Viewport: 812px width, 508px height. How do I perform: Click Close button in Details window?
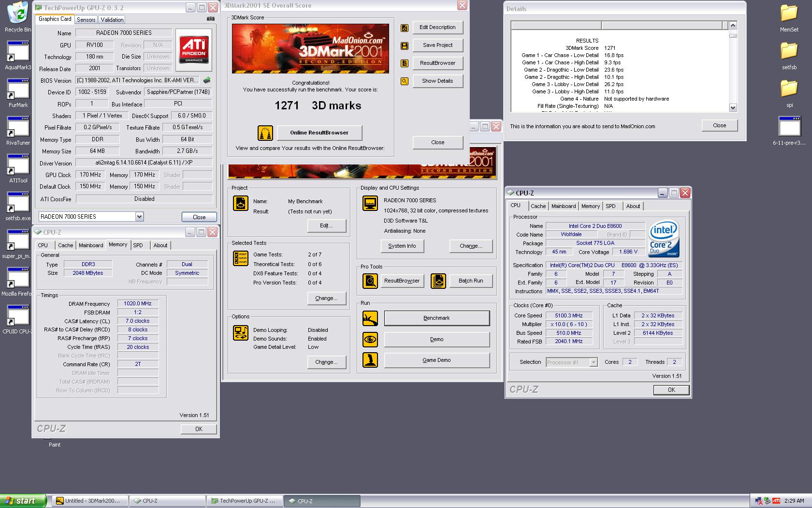click(719, 125)
